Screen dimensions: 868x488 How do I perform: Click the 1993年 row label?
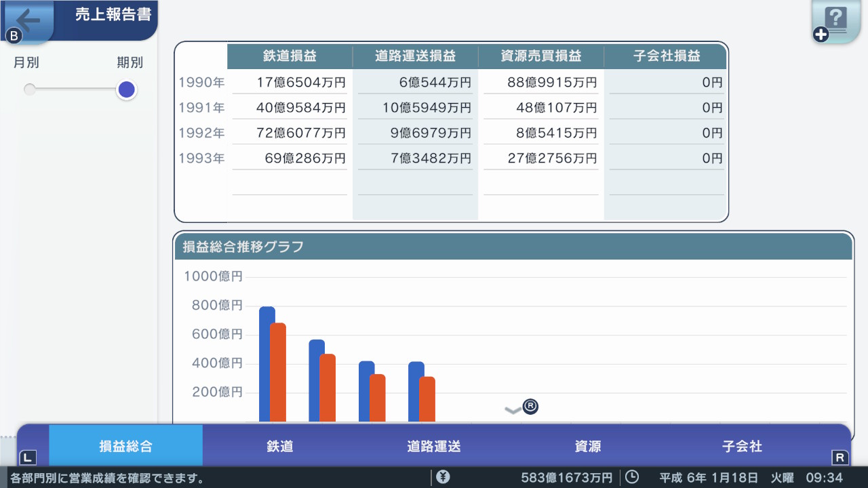coord(201,159)
